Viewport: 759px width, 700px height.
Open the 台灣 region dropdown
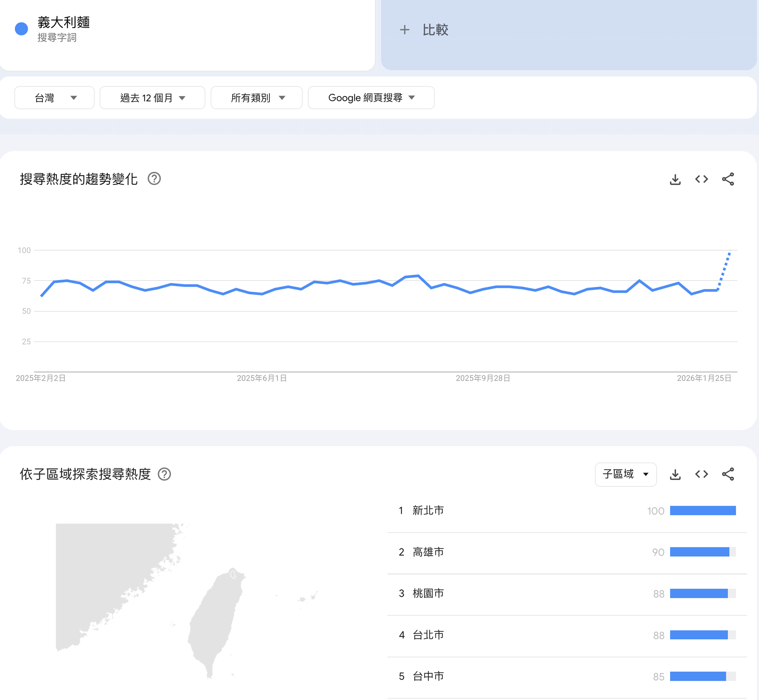point(54,98)
